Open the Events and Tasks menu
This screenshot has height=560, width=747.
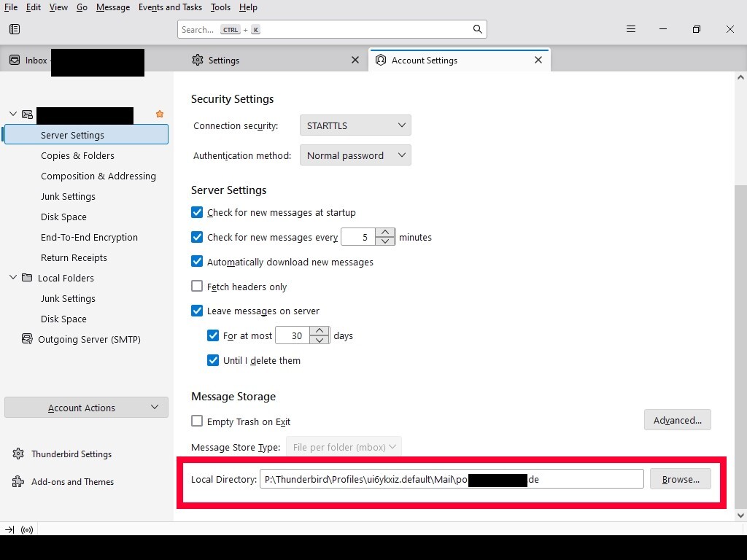pos(170,7)
